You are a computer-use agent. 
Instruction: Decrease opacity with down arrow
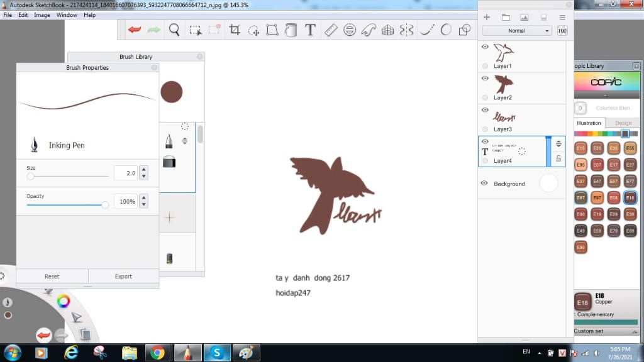144,205
